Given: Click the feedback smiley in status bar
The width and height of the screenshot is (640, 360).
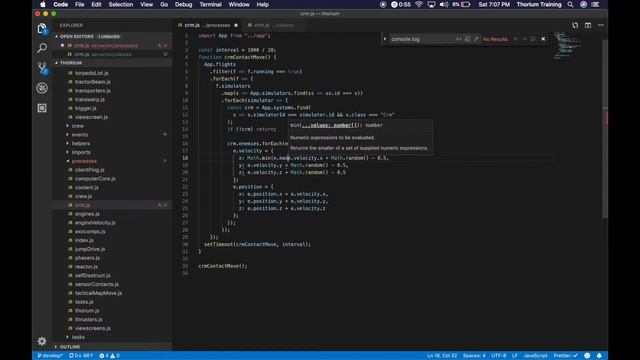Looking at the screenshot, I should tap(587, 356).
